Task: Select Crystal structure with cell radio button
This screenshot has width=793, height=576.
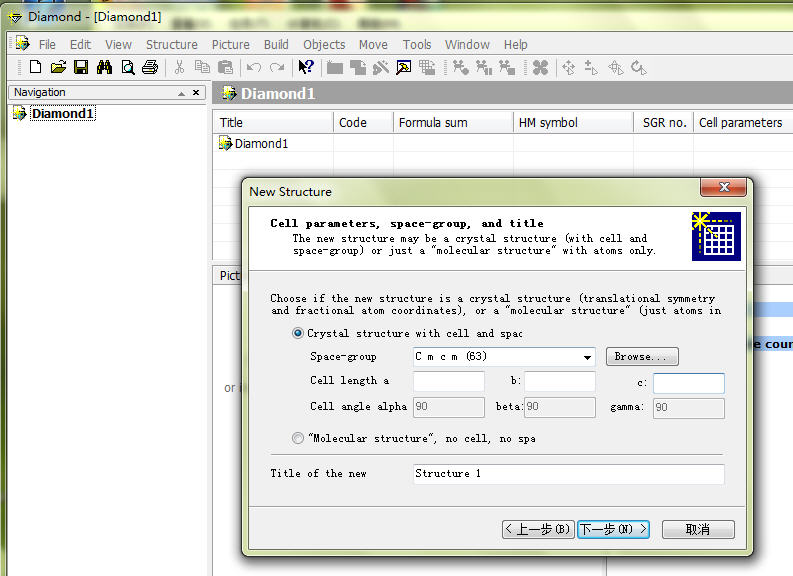Action: pos(298,333)
